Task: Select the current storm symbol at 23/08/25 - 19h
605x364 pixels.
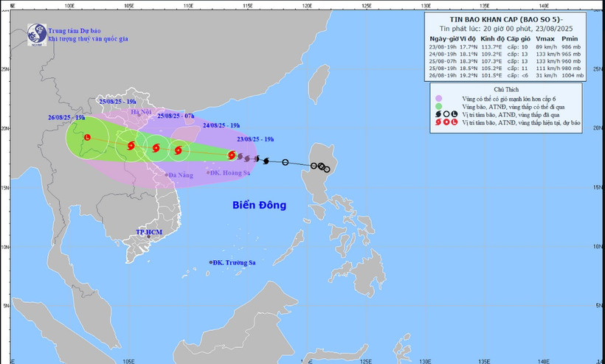Action: [x=232, y=155]
